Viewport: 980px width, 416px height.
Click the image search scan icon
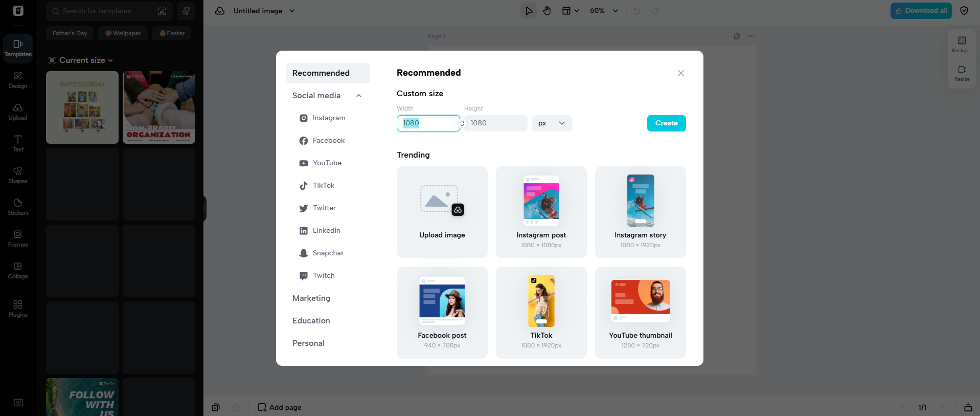162,11
